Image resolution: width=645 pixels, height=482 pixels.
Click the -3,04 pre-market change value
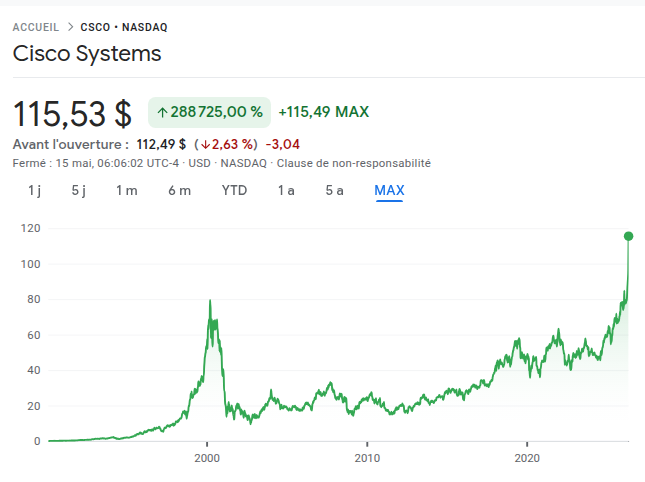coord(283,144)
